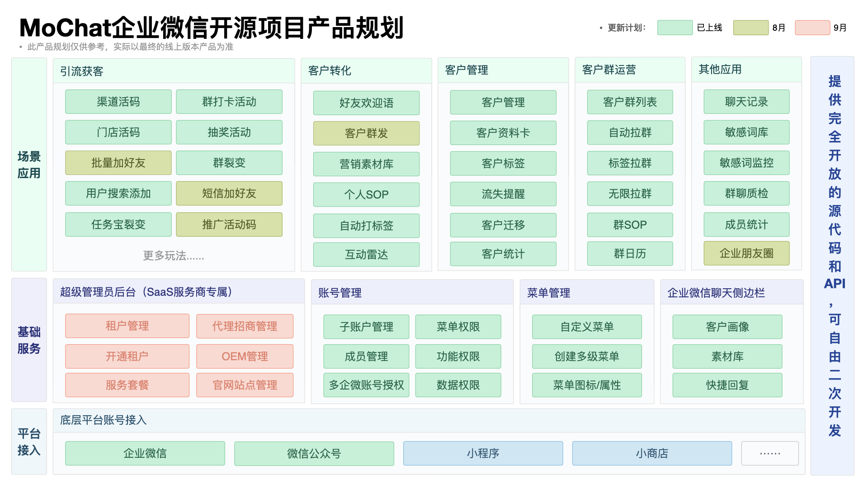Viewport: 868px width, 488px height.
Task: Open 租户管理 in the SaaS admin panel
Action: point(127,326)
